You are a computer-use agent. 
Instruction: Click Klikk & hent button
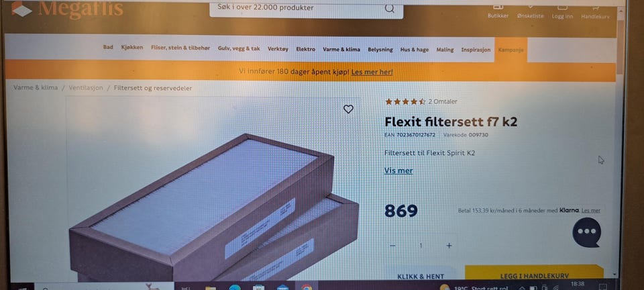[x=421, y=275]
